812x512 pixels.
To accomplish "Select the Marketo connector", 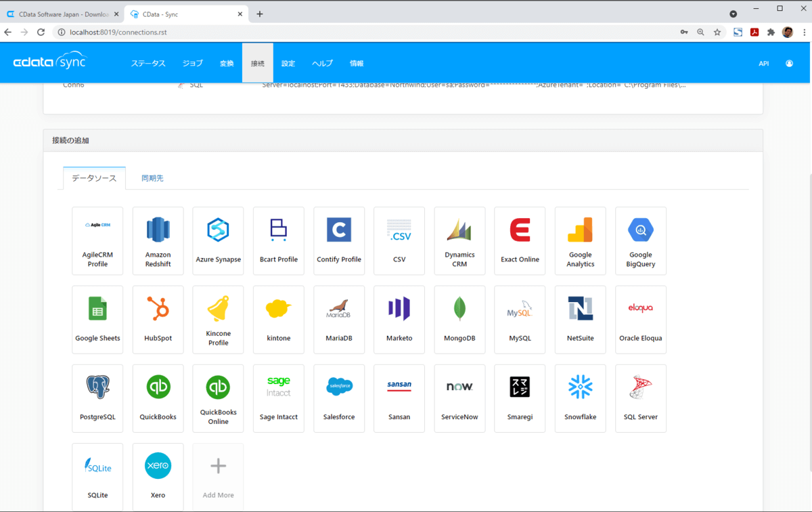I will (399, 320).
